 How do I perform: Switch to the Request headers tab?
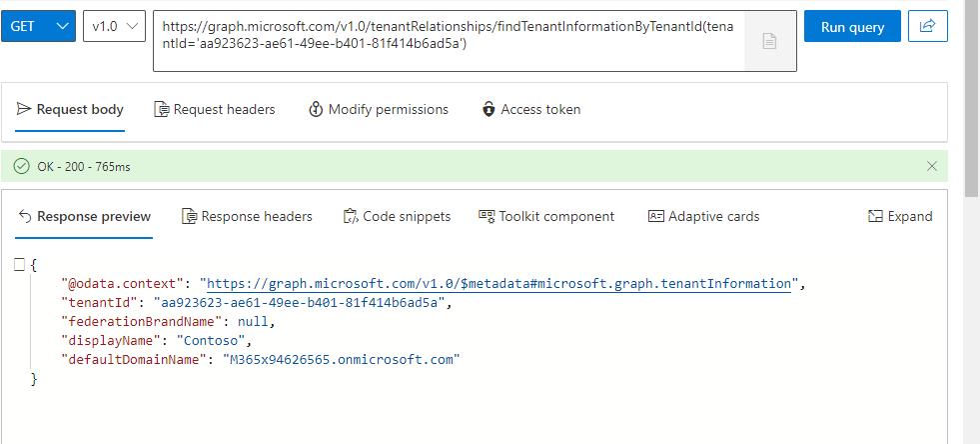coord(215,109)
